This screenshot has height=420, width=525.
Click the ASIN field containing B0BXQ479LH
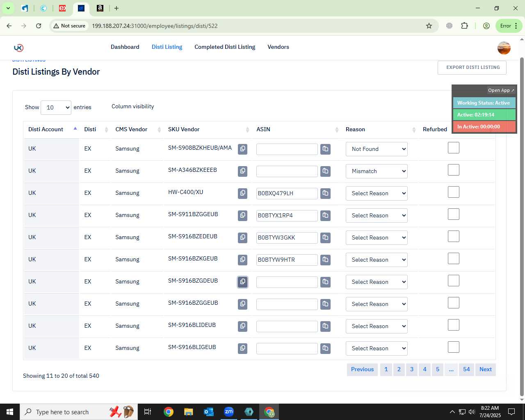(287, 193)
